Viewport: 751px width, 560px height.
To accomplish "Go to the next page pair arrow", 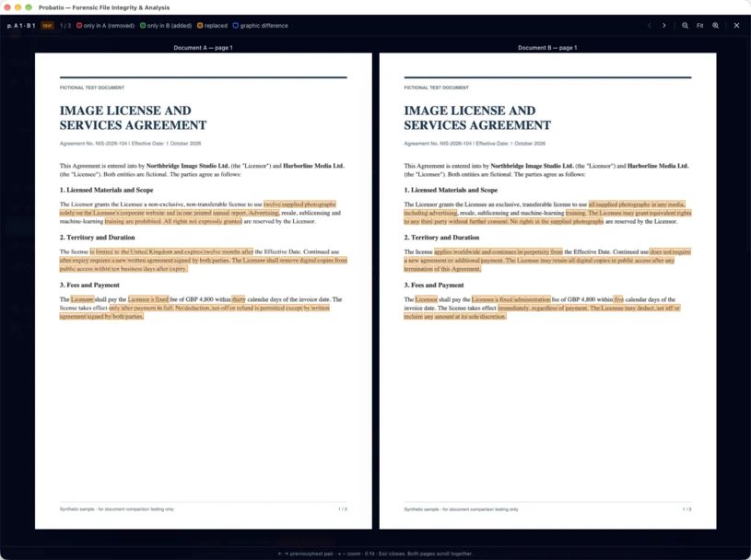I will click(x=663, y=26).
